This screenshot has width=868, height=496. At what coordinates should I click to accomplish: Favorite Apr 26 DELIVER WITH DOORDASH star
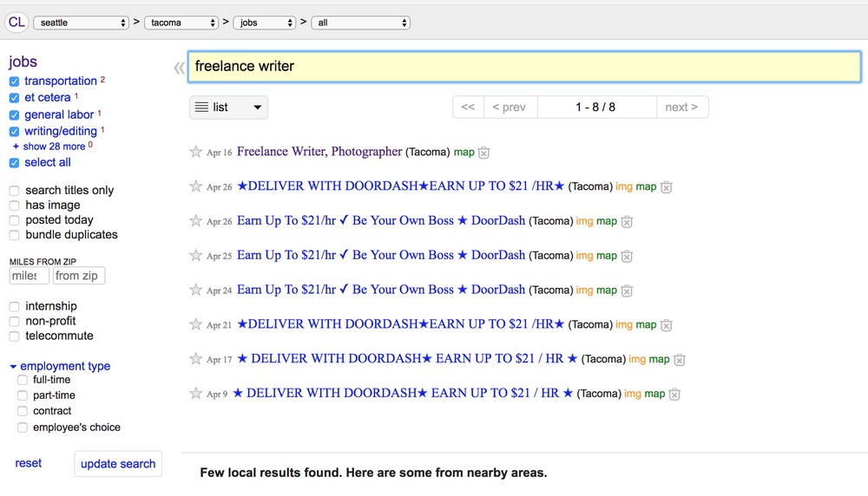click(195, 186)
